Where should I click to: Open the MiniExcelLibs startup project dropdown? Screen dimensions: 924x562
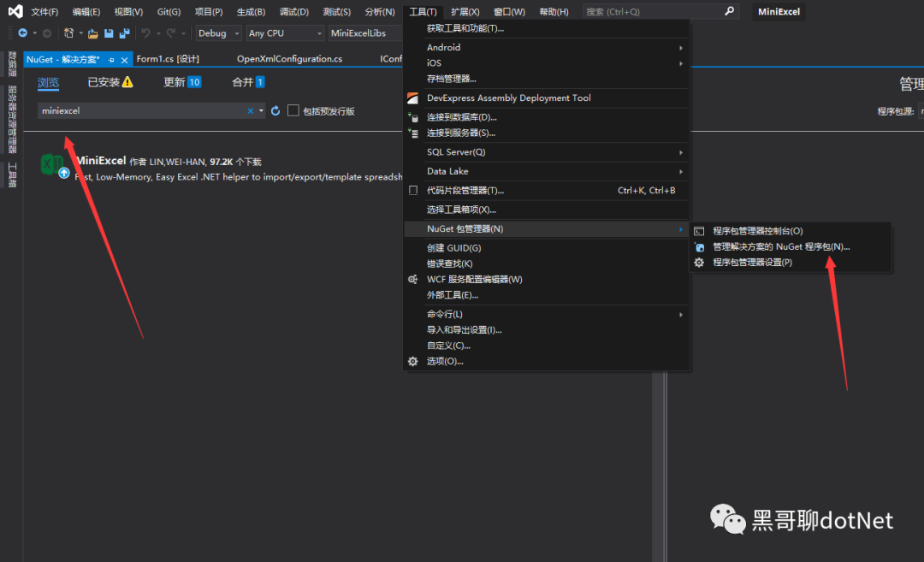point(365,33)
